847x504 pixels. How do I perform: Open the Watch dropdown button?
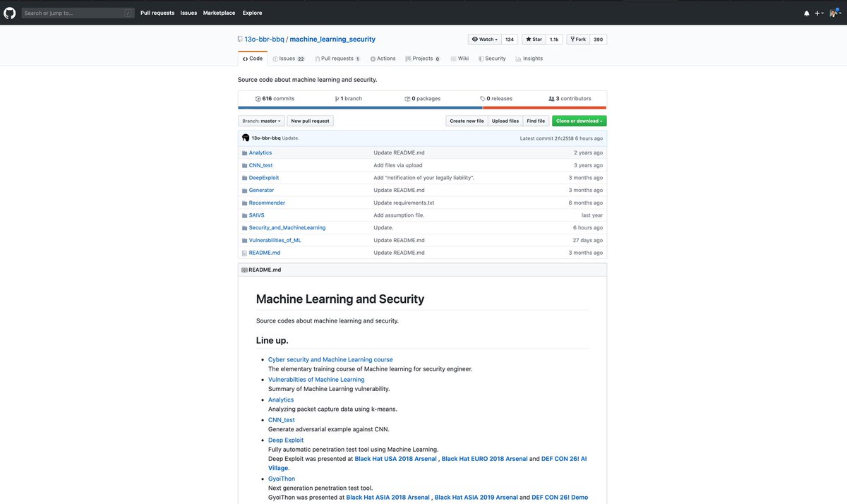click(485, 40)
